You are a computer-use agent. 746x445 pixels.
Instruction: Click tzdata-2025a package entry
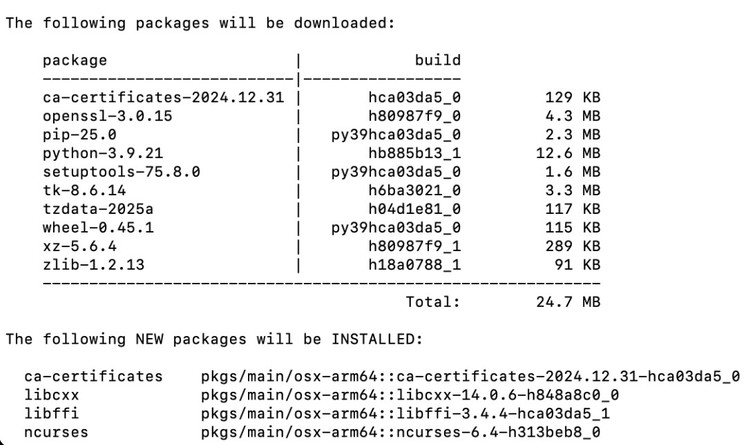pos(98,209)
